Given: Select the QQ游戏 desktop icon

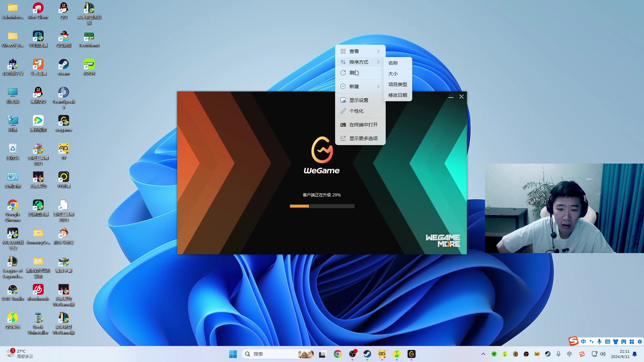Looking at the screenshot, I should coord(63,39).
